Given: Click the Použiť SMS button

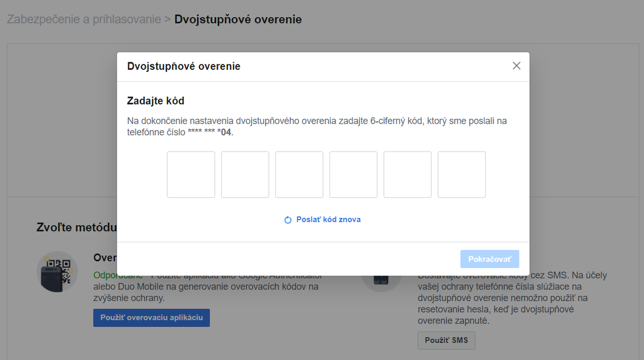Looking at the screenshot, I should [447, 341].
